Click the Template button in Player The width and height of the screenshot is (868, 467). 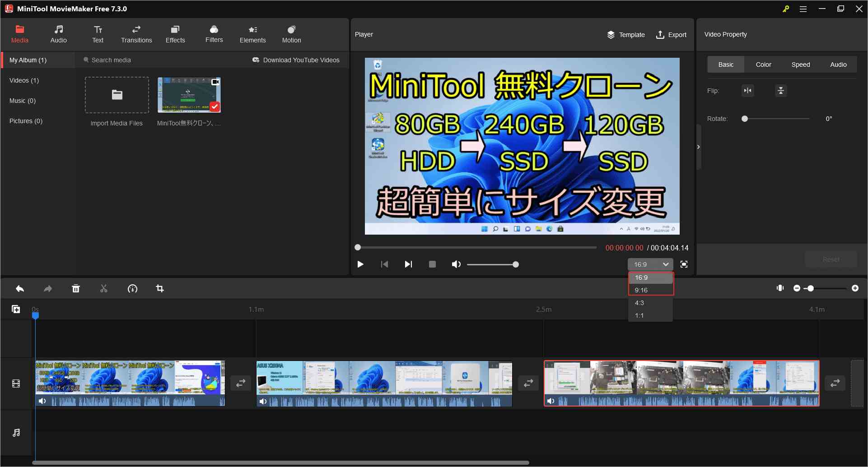626,35
